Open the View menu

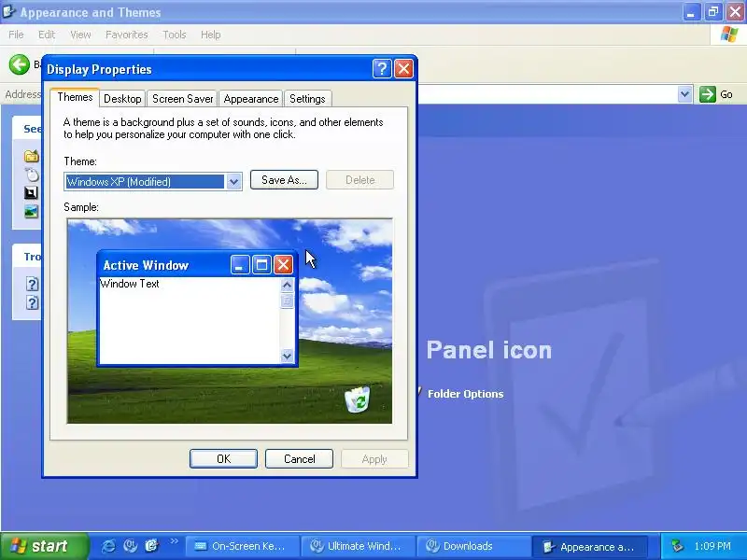click(80, 35)
